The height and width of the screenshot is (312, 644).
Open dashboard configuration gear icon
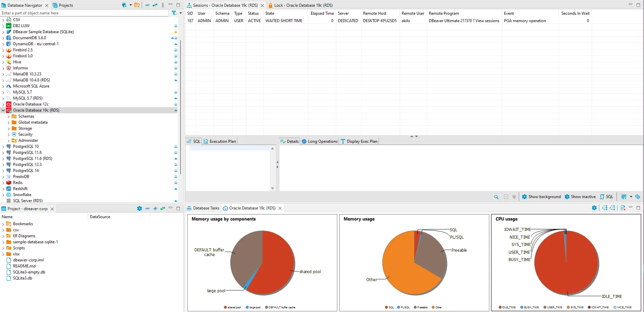pyautogui.click(x=594, y=208)
